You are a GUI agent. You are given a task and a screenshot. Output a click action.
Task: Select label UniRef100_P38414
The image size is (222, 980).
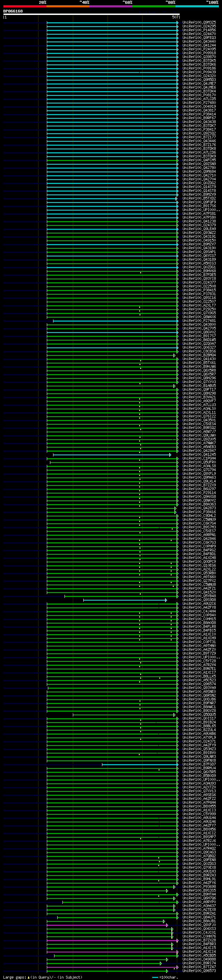tap(199, 114)
